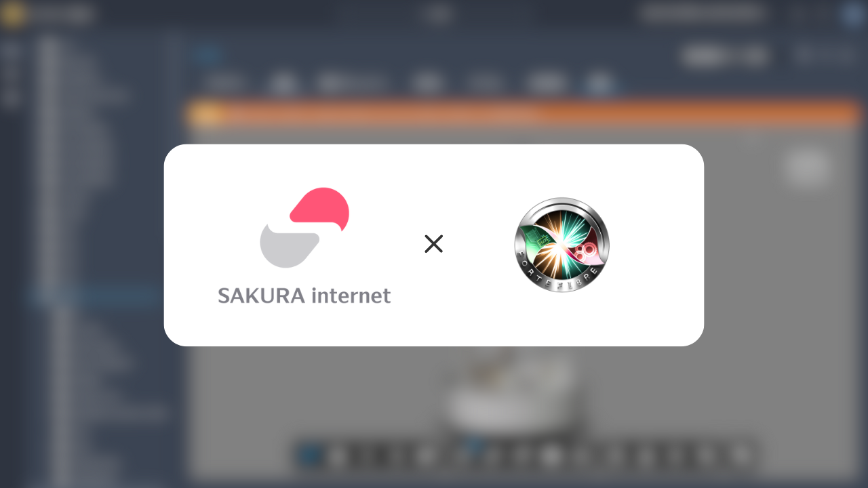
Task: Click the bright white icon in the bottom toolbar's center
Action: pyautogui.click(x=551, y=455)
